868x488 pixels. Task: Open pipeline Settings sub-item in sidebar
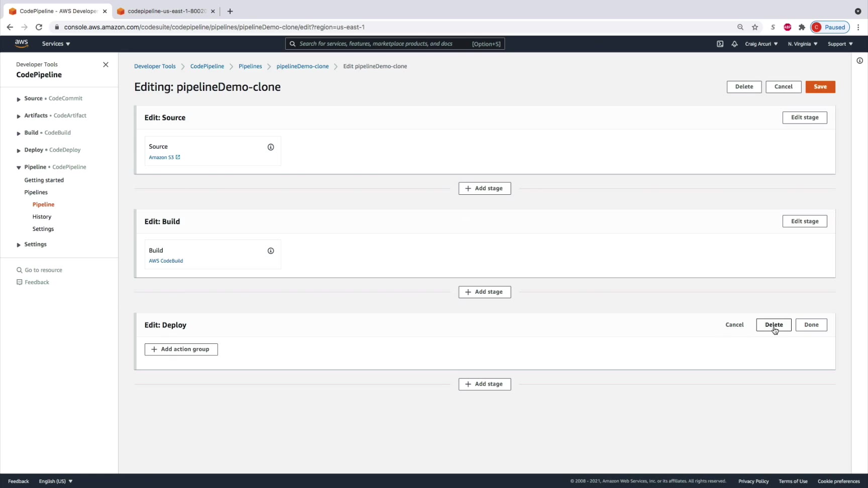tap(43, 229)
